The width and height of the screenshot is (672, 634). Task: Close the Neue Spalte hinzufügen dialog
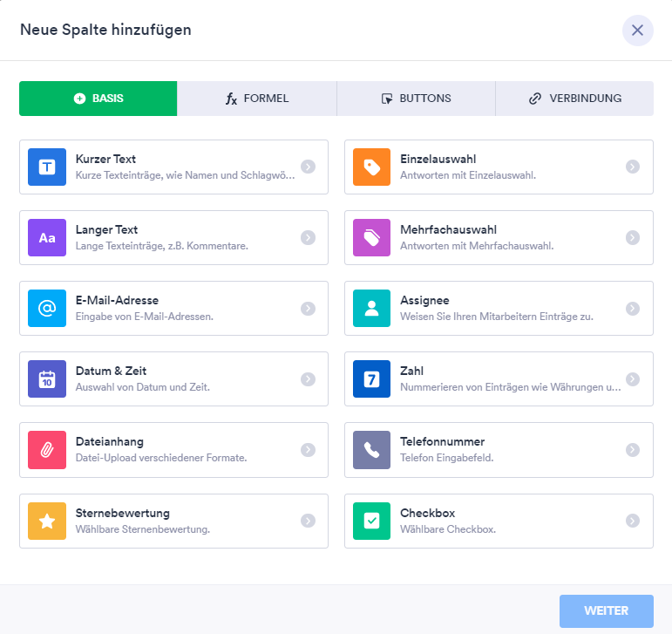click(x=638, y=31)
